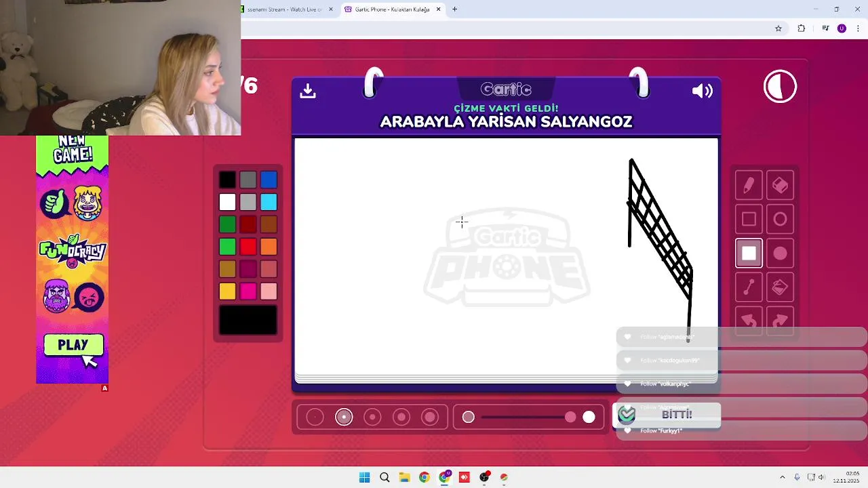Image resolution: width=868 pixels, height=488 pixels.
Task: Choose the second brush size
Action: (x=344, y=418)
